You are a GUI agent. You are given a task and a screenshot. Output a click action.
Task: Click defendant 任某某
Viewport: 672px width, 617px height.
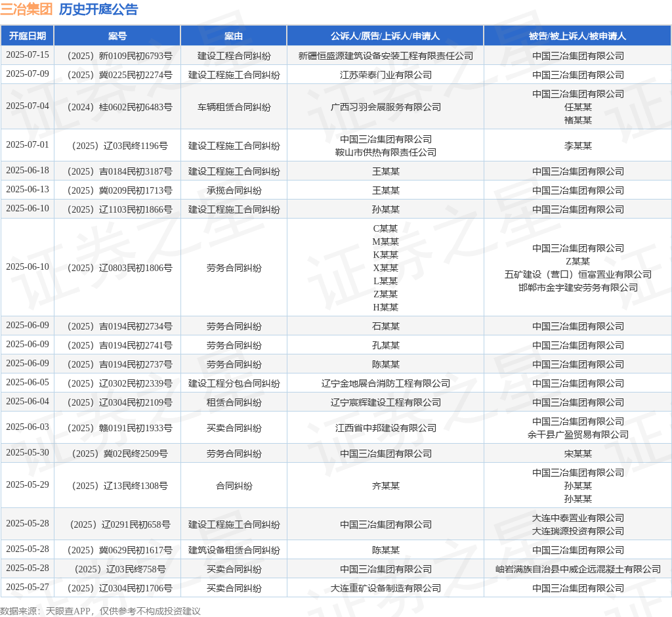coord(577,107)
